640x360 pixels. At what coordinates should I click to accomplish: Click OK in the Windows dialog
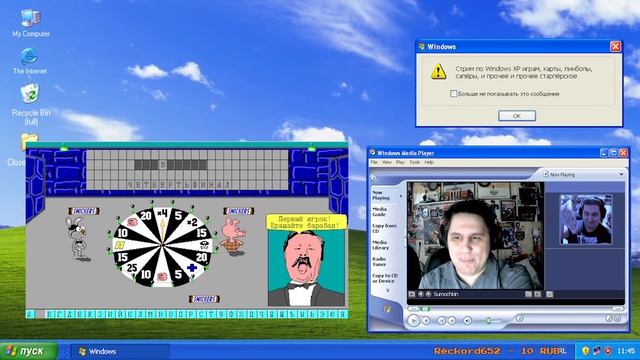point(517,116)
